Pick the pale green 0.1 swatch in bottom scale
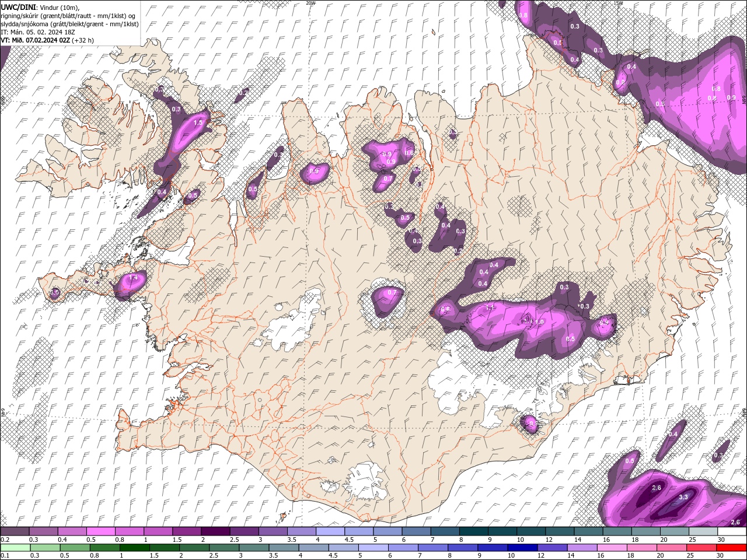 15,547
